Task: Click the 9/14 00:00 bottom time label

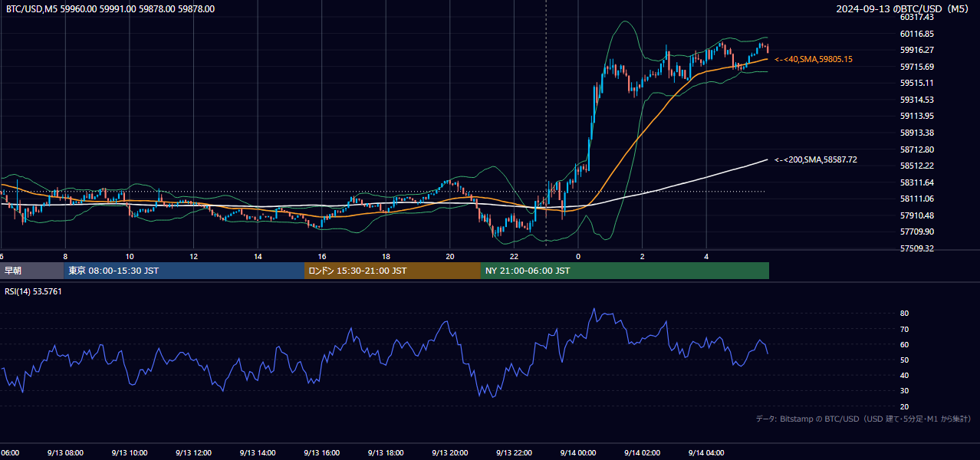Action: click(x=578, y=452)
